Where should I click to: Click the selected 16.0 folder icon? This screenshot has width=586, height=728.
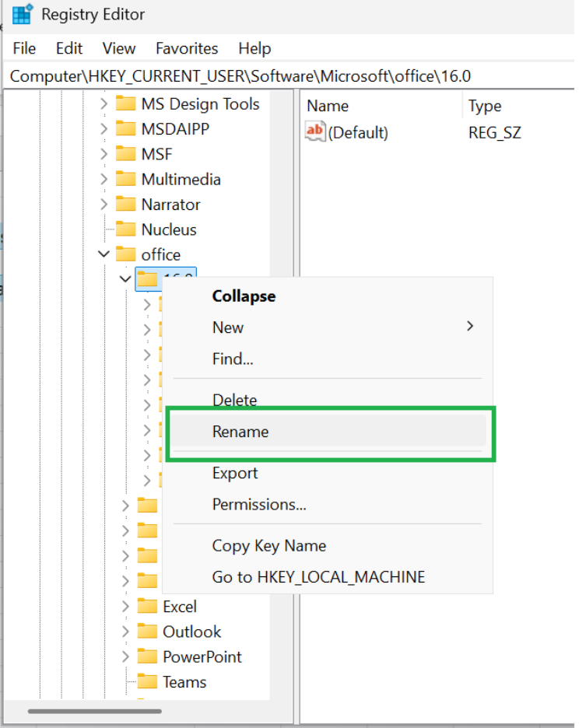coord(147,279)
